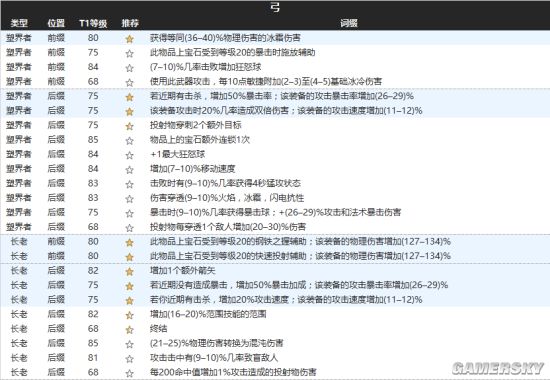Select the 增加(7–10)%移动速度 affix text

[x=193, y=169]
